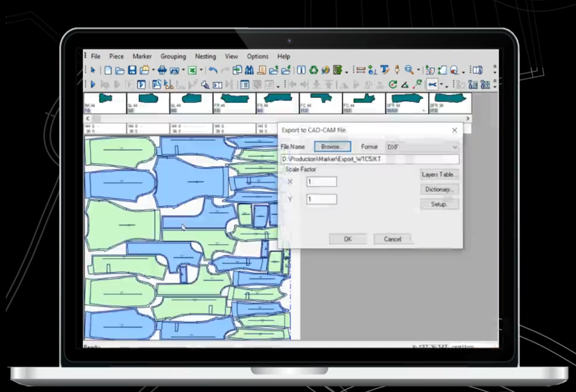The image size is (576, 392).
Task: Undo the last action
Action: pyautogui.click(x=213, y=70)
